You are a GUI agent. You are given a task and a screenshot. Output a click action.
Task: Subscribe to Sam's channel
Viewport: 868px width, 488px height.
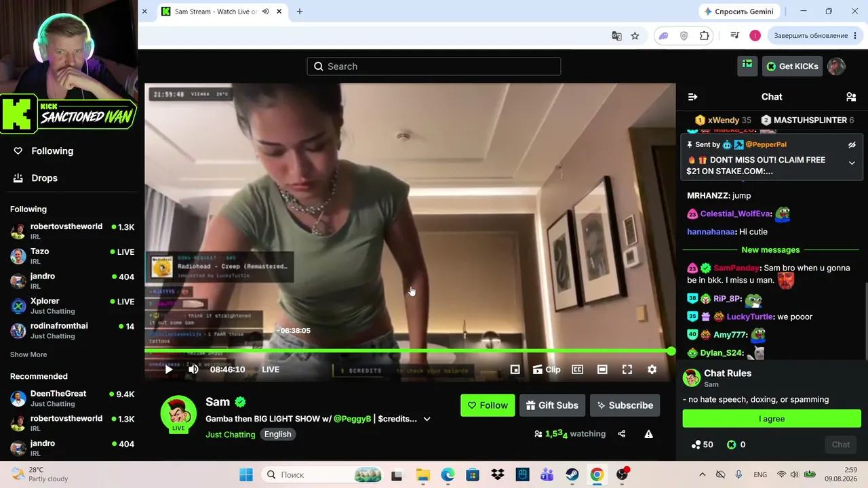pyautogui.click(x=625, y=405)
